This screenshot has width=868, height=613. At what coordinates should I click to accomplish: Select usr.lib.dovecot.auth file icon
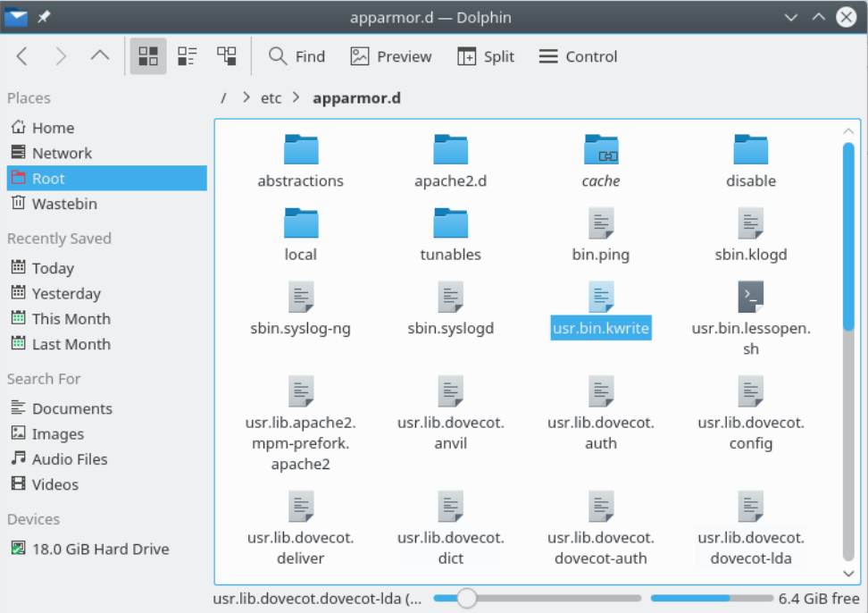pyautogui.click(x=601, y=391)
